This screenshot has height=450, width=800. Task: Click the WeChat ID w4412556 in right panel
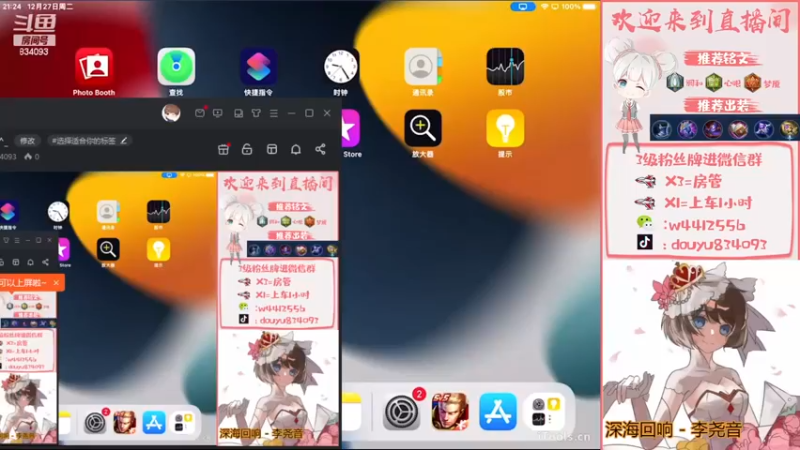(x=706, y=225)
